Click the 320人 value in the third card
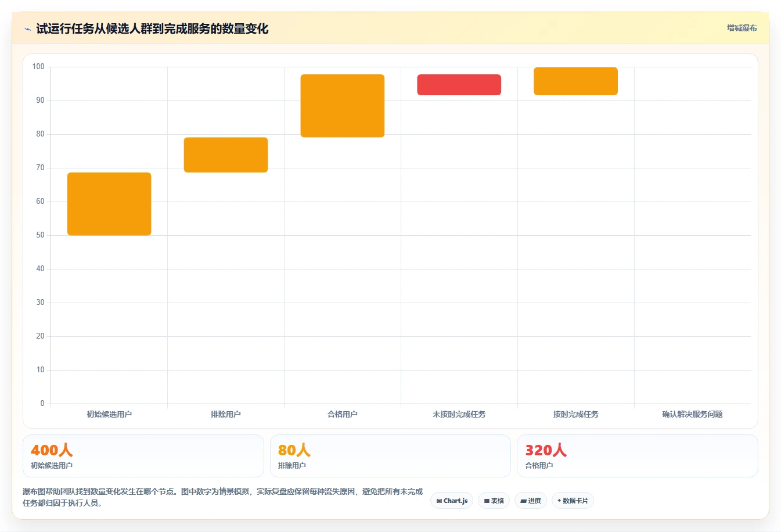This screenshot has width=781, height=532. (546, 450)
